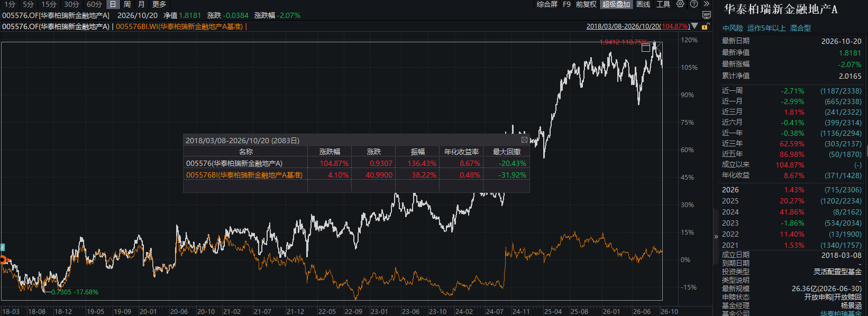This screenshot has width=868, height=316.
Task: Expand the side panel arrow handle
Action: coord(716,237)
